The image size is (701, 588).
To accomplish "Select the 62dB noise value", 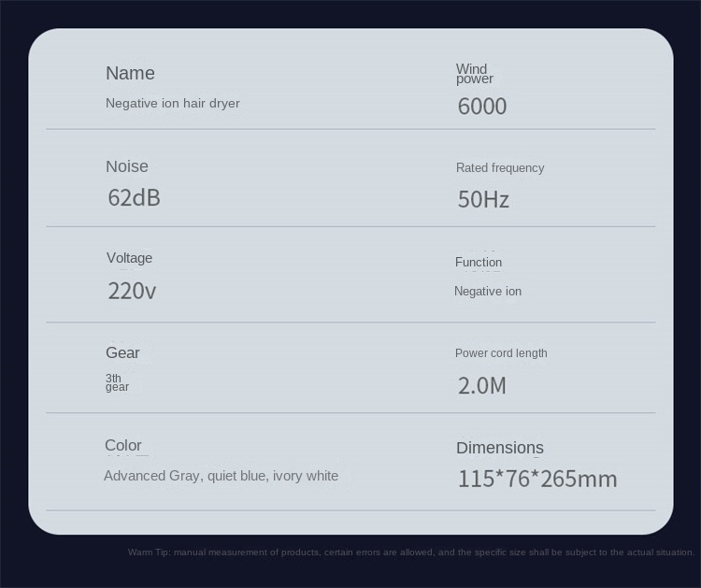I will click(x=134, y=197).
